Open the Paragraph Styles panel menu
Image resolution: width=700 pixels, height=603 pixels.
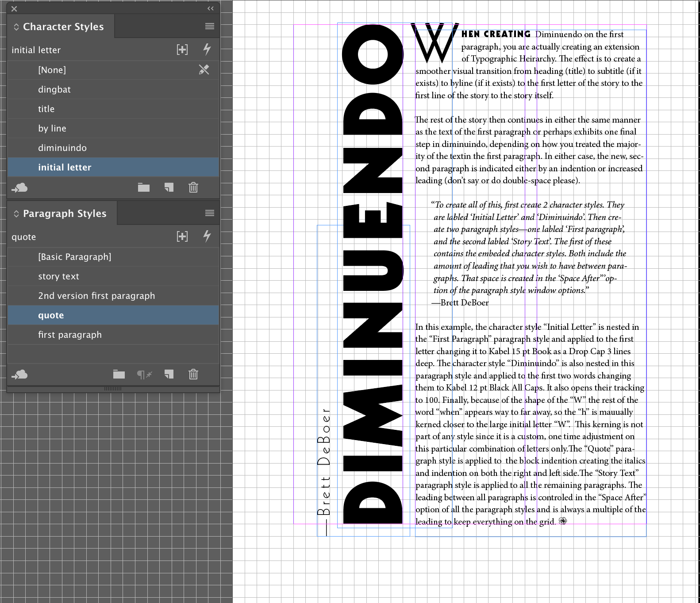pos(210,213)
